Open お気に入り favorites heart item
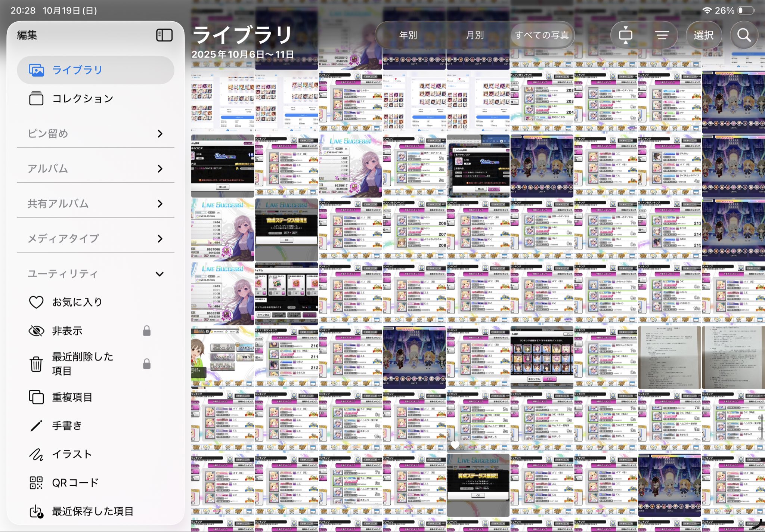 pyautogui.click(x=77, y=302)
